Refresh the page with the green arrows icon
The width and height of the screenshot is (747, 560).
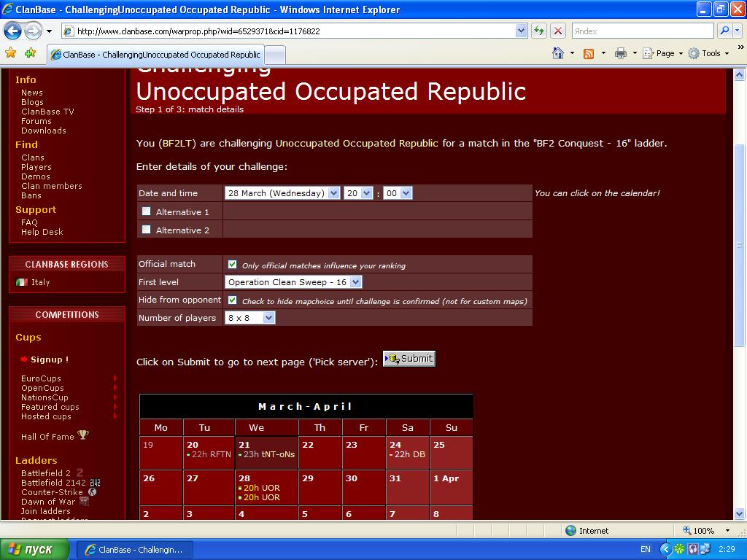tap(539, 31)
